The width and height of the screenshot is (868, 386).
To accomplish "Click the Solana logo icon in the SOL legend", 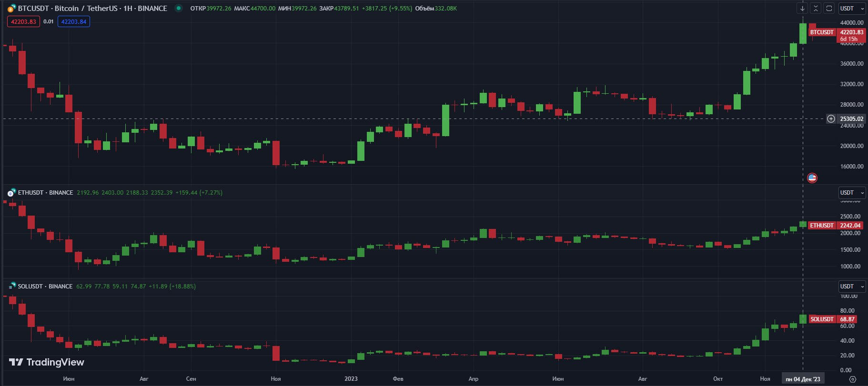I will click(x=11, y=287).
